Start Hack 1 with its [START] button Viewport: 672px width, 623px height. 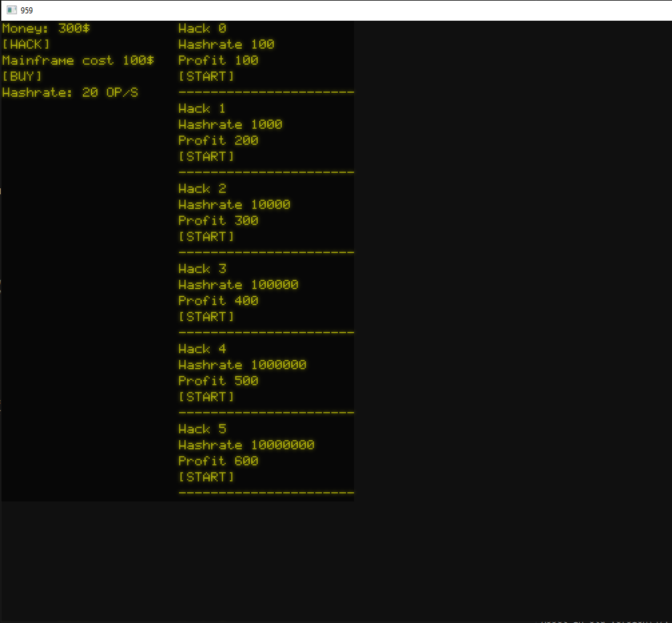point(206,156)
